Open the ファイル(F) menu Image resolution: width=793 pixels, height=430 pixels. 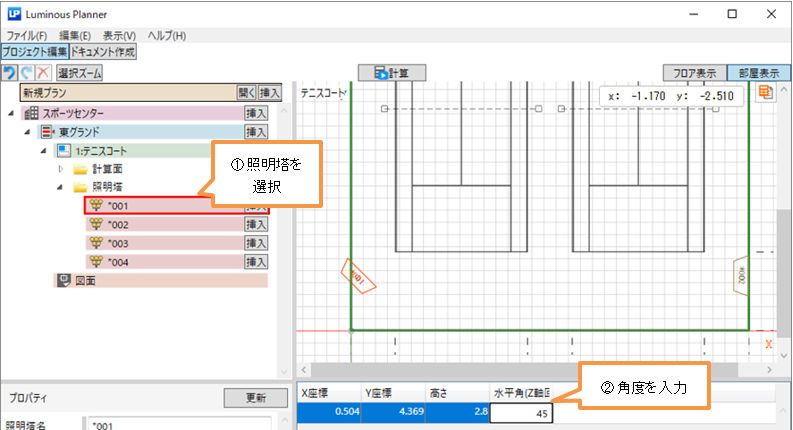27,36
